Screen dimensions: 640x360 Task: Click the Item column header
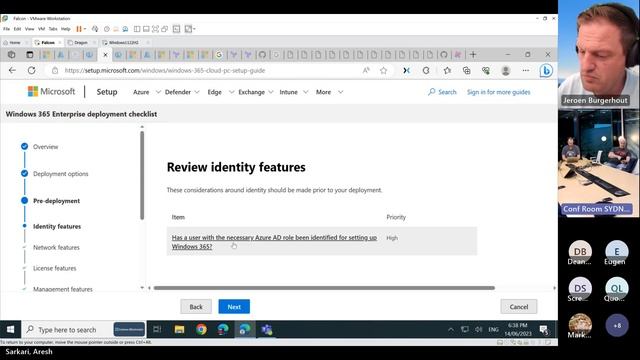click(178, 217)
